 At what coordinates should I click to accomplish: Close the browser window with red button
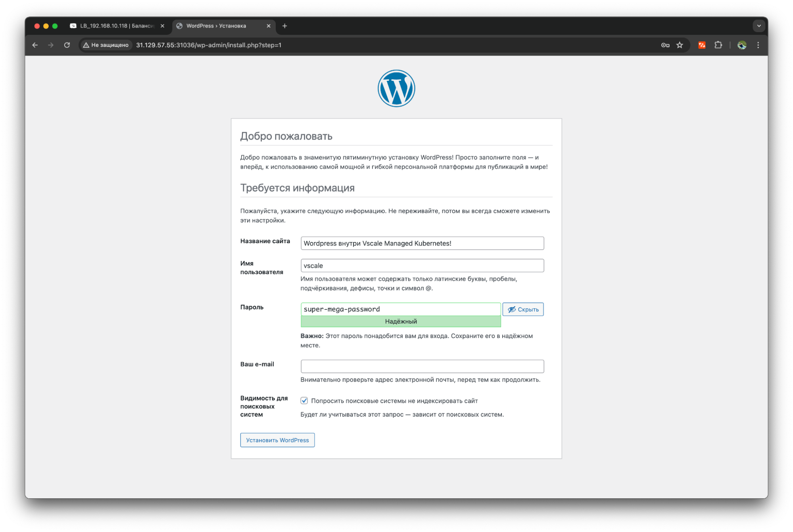point(37,26)
